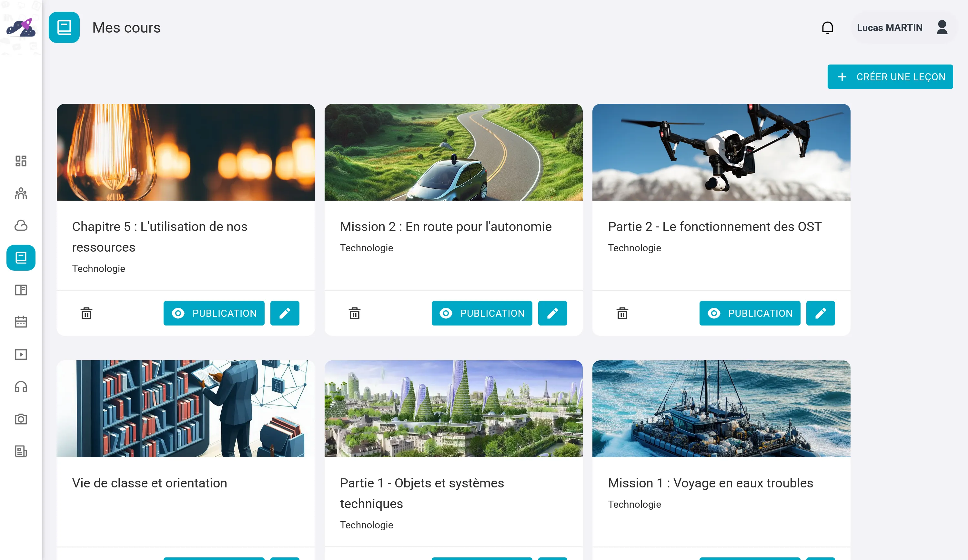The height and width of the screenshot is (560, 968).
Task: Open the calendar icon in sidebar
Action: (21, 322)
